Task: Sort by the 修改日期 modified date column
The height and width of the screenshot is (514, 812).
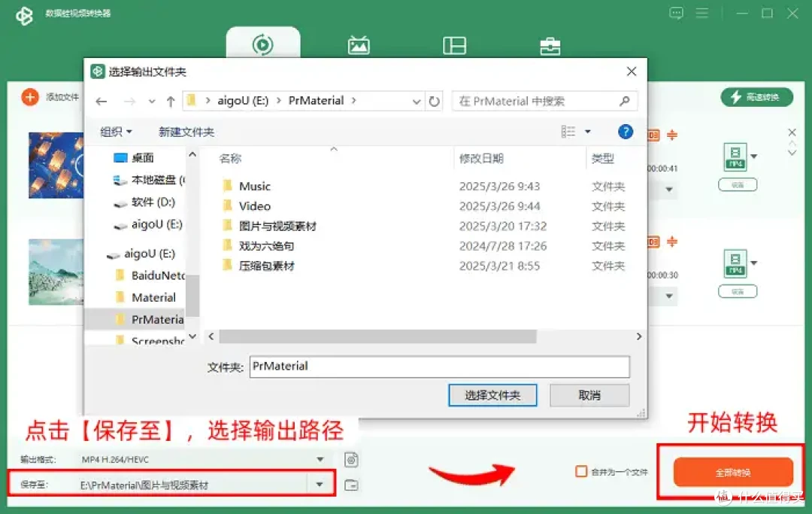Action: [x=481, y=159]
